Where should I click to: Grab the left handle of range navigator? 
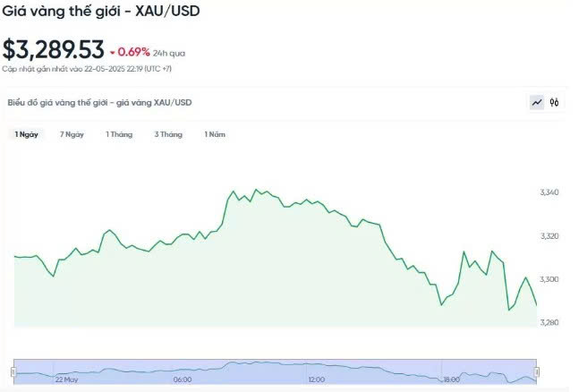(x=13, y=371)
